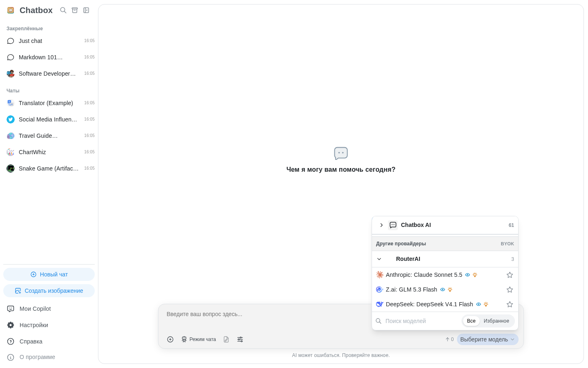Click the plus attachment icon in input bar

(x=170, y=339)
